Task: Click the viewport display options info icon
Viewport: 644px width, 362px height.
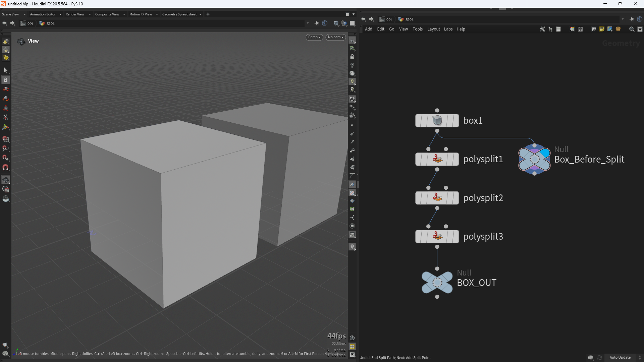Action: pyautogui.click(x=352, y=338)
